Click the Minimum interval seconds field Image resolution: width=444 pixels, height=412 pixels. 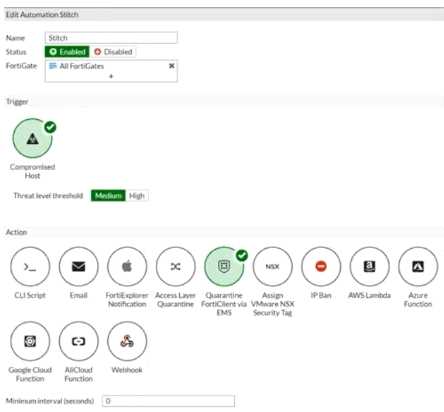click(x=168, y=401)
